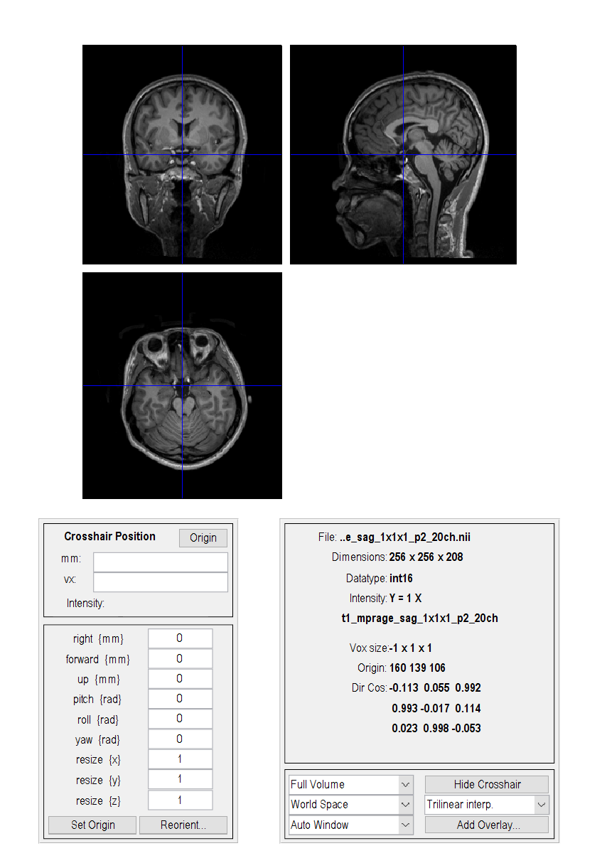This screenshot has height=868, width=602.
Task: Expand the World Space dropdown
Action: 350,805
